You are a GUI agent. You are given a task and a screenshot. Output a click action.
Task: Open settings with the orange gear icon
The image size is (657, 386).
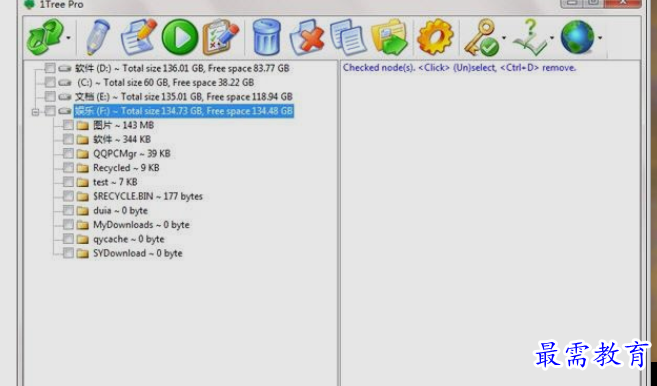click(x=435, y=37)
